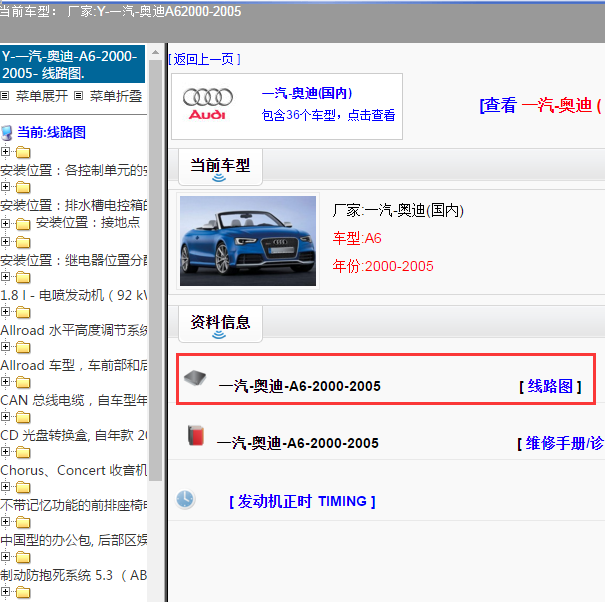Click folder icon above Allroad 水平高度调节系统
Image resolution: width=605 pixels, height=602 pixels.
[x=23, y=312]
